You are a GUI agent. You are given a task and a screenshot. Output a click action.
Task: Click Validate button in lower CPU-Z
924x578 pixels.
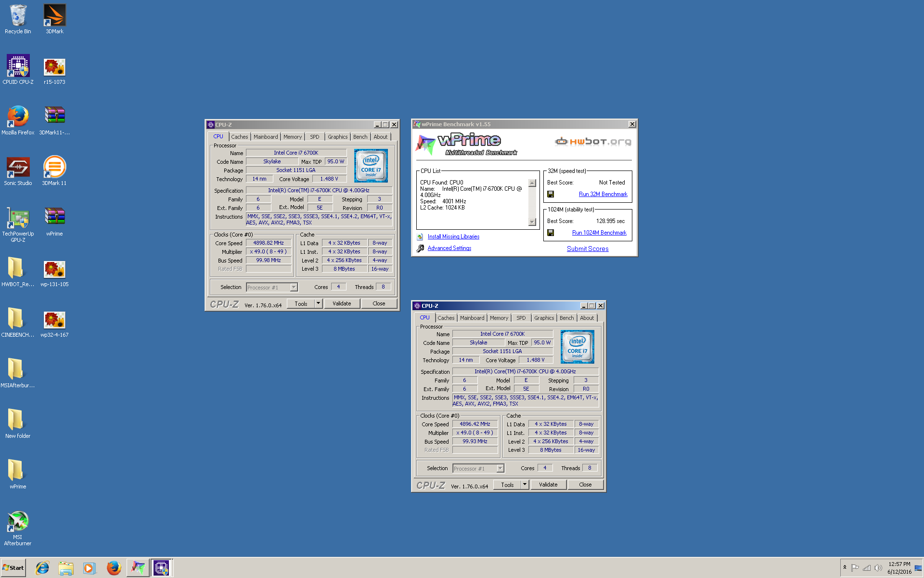[548, 485]
